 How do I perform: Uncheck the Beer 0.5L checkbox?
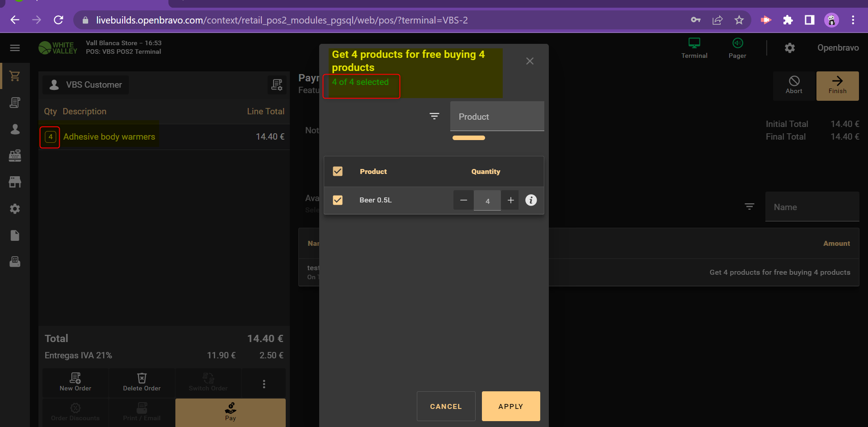point(338,200)
